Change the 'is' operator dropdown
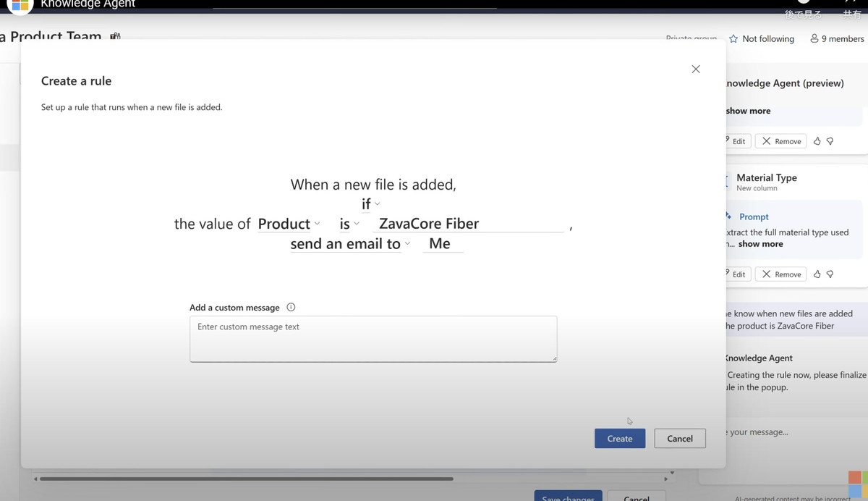Screen dimensions: 868x501 click(349, 224)
